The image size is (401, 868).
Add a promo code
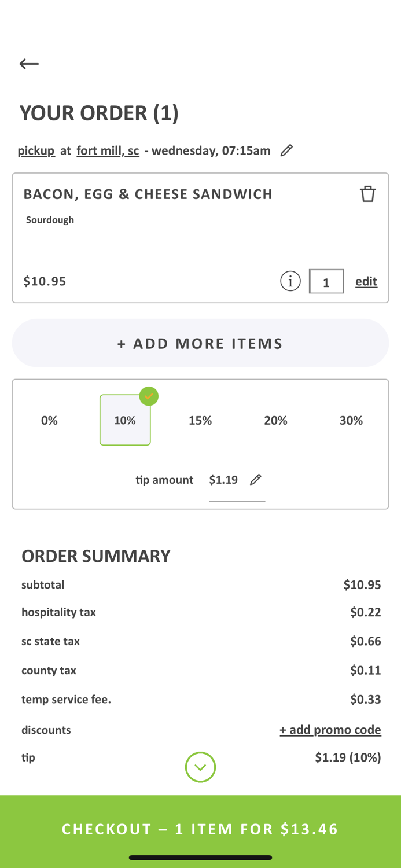pyautogui.click(x=330, y=730)
